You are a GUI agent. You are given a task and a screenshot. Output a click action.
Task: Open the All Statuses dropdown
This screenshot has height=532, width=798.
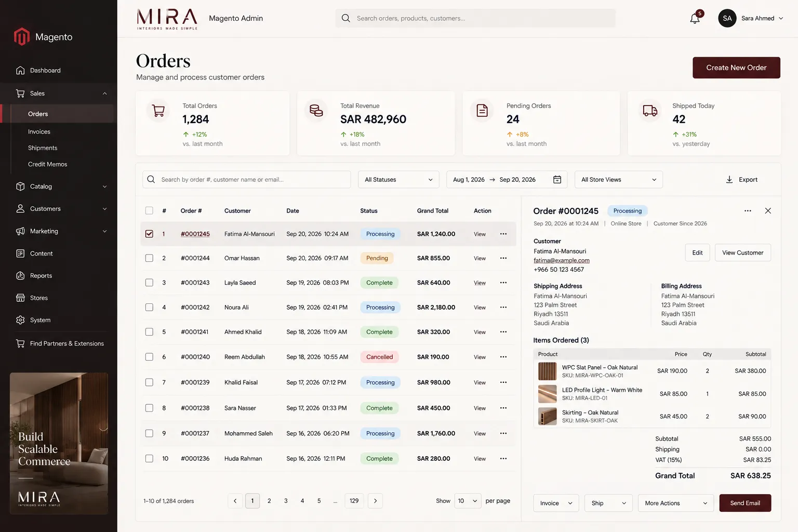click(398, 180)
